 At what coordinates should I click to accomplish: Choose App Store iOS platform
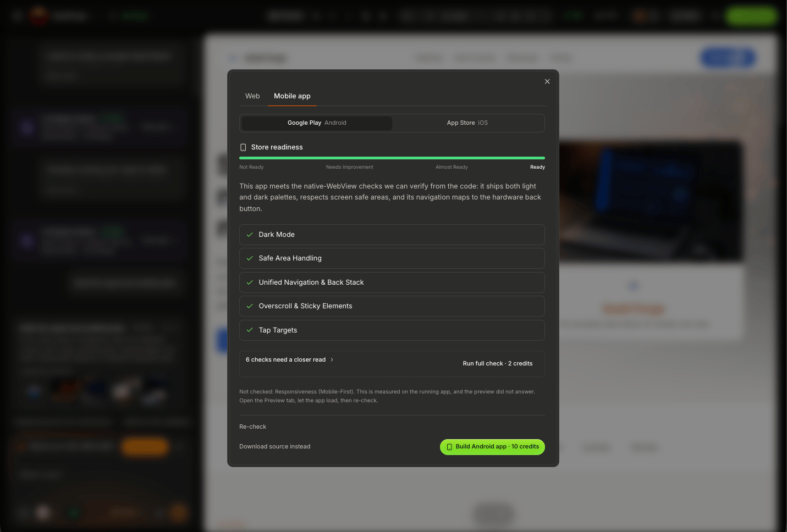467,123
